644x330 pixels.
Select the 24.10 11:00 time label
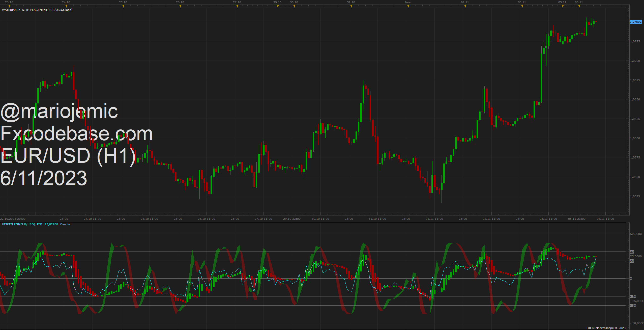[92, 219]
